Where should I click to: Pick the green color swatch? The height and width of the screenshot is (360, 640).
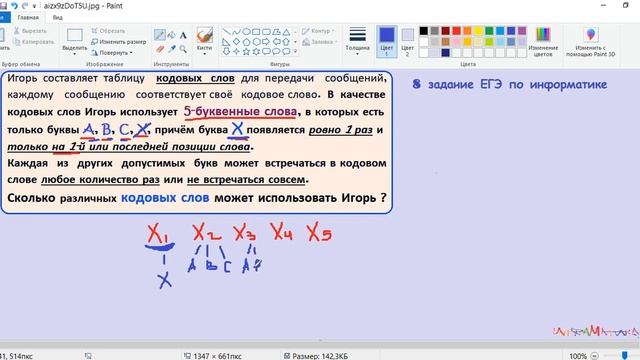coord(489,31)
